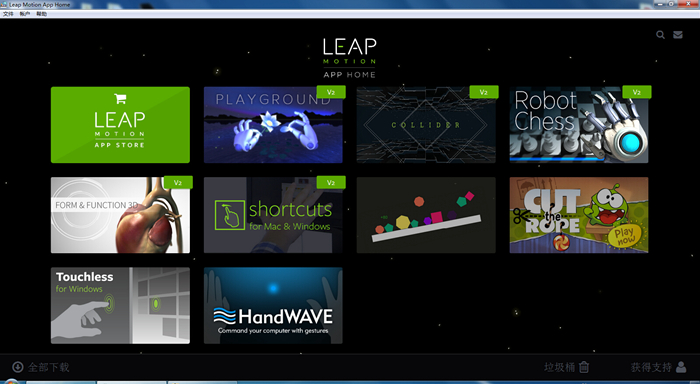Click the 获得支持 get support link
The height and width of the screenshot is (384, 700).
pyautogui.click(x=651, y=367)
